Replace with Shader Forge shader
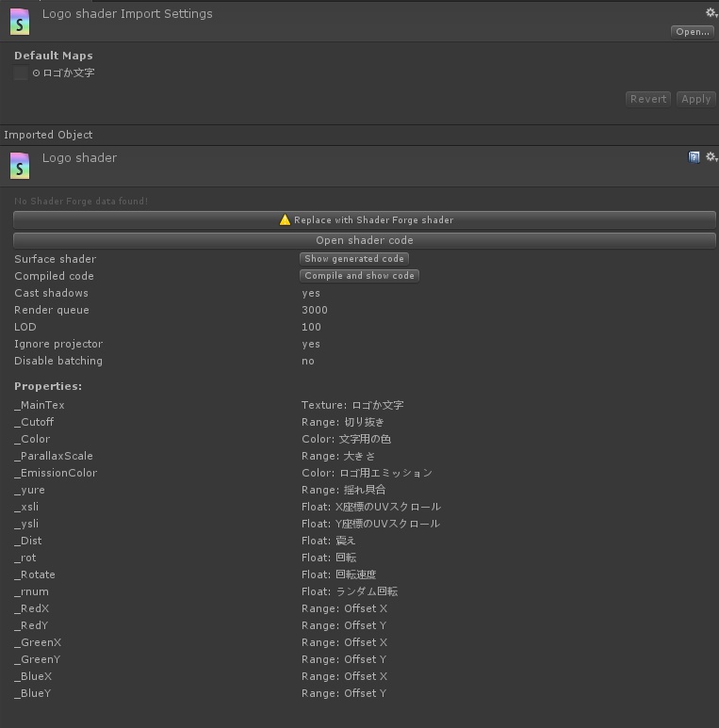This screenshot has width=719, height=728. click(365, 220)
